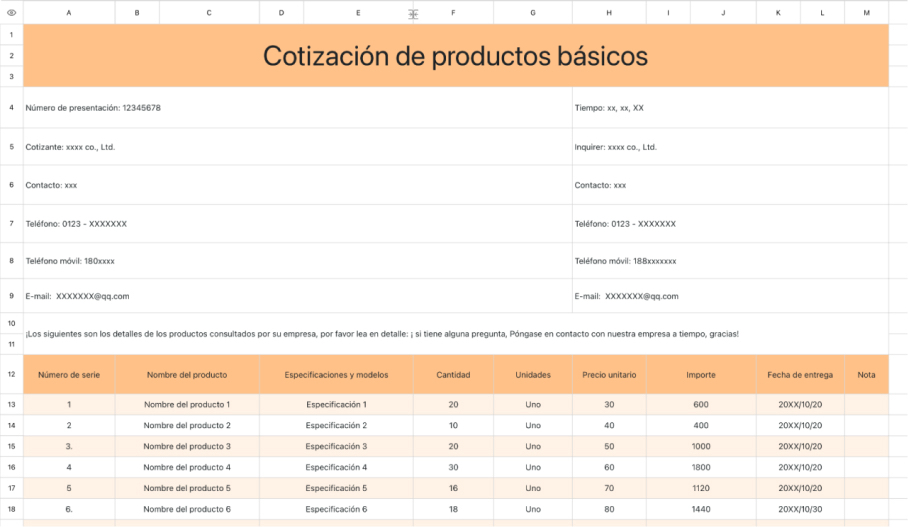
Task: Select row 18 header
Action: [x=11, y=509]
